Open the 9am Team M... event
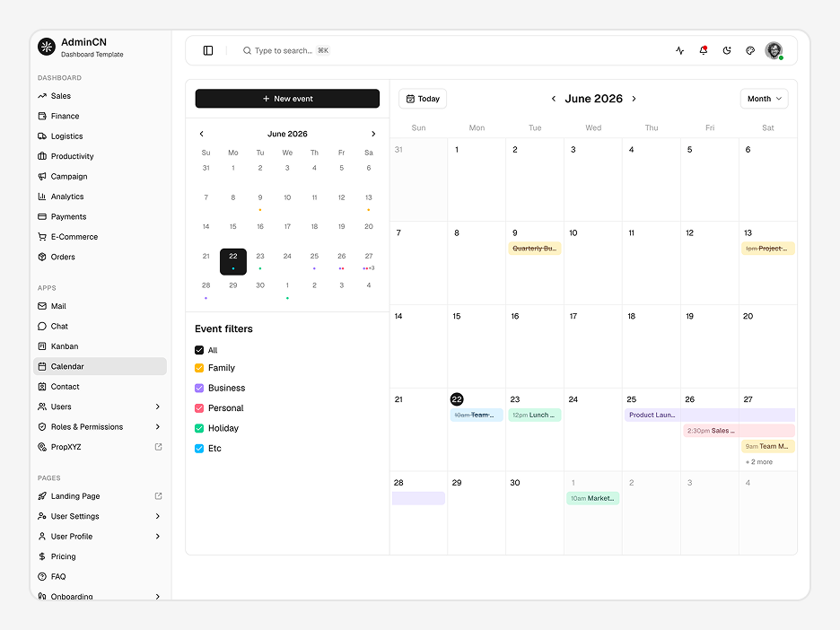The height and width of the screenshot is (630, 840). tap(767, 446)
